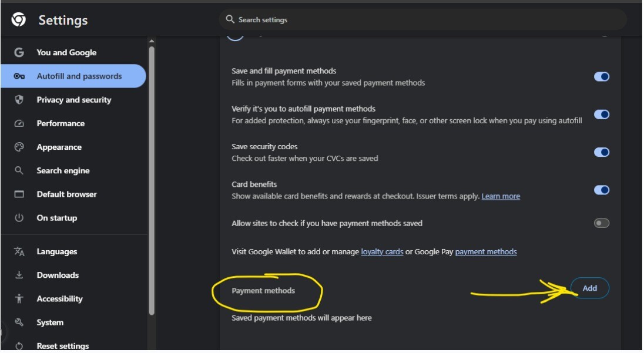Image resolution: width=644 pixels, height=353 pixels.
Task: Toggle Save and fill payment methods off
Action: [601, 77]
